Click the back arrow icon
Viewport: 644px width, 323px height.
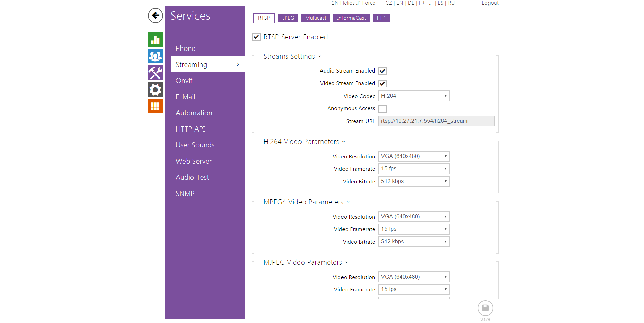(155, 16)
